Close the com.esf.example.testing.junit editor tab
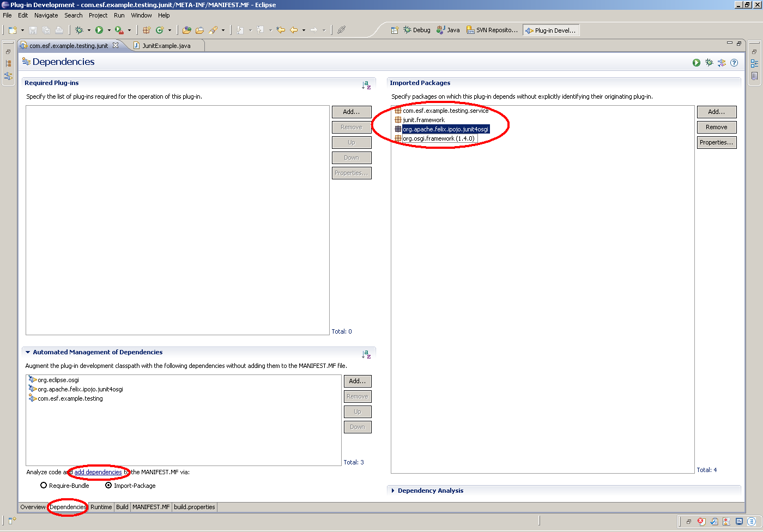 [116, 45]
